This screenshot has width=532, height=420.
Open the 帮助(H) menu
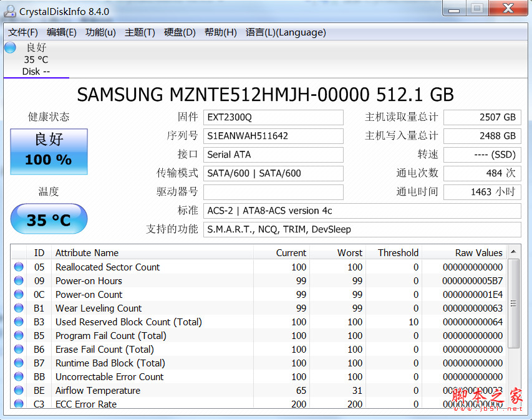click(221, 32)
